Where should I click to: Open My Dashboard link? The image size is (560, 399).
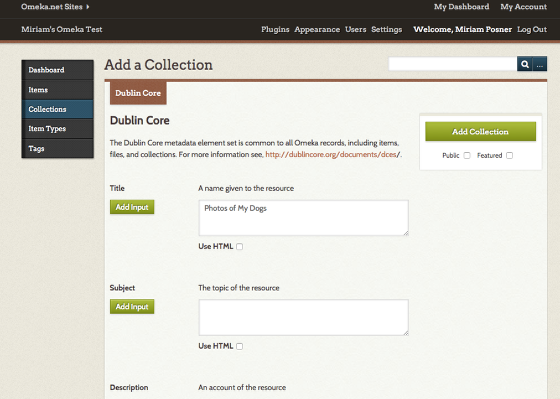point(461,7)
